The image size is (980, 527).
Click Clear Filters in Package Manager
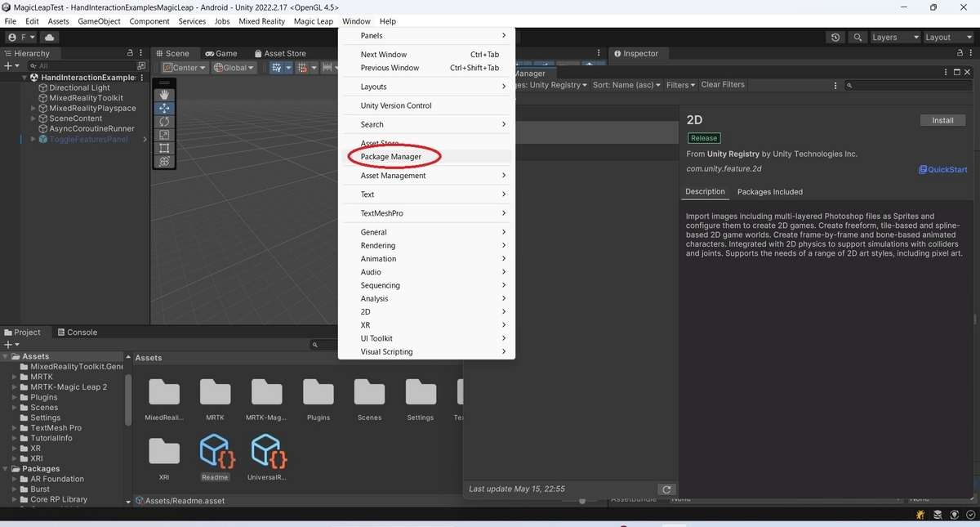723,85
